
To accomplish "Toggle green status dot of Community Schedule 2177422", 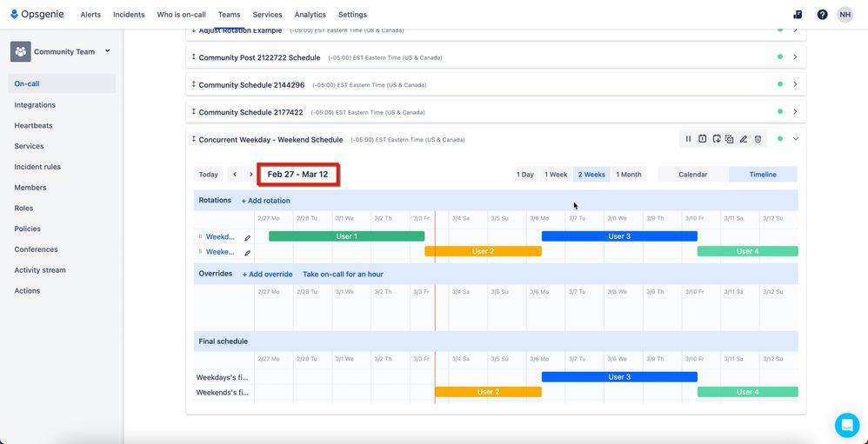I will (780, 111).
